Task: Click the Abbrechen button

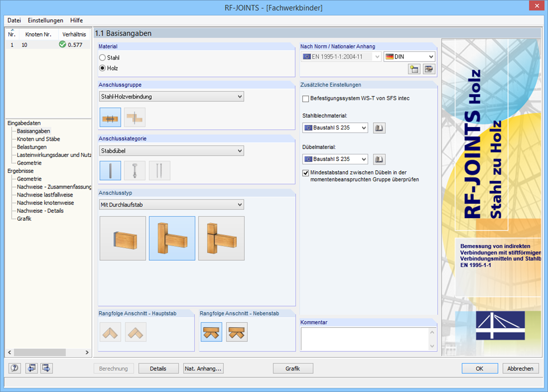Action: (521, 369)
